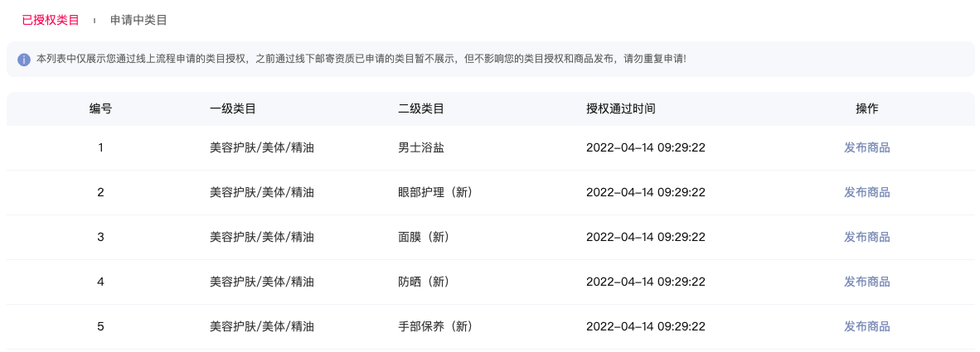Click row number 3 in 编号 column
The width and height of the screenshot is (980, 352).
100,237
